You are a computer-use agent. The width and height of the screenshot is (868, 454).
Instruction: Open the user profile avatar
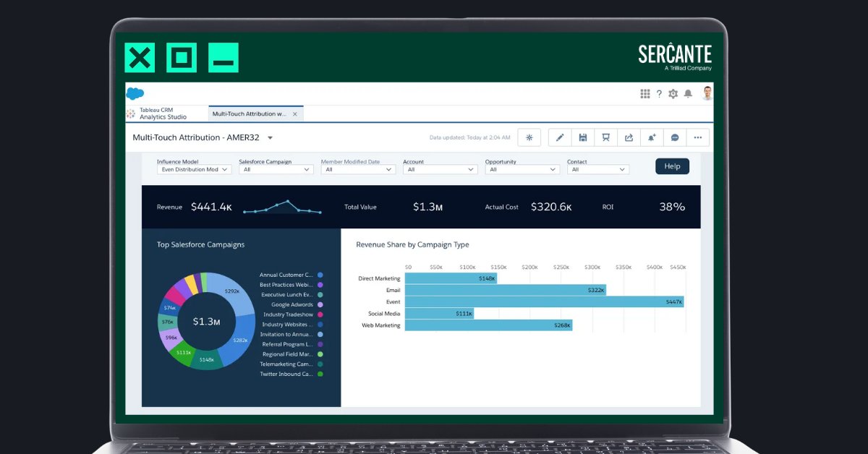pos(707,93)
